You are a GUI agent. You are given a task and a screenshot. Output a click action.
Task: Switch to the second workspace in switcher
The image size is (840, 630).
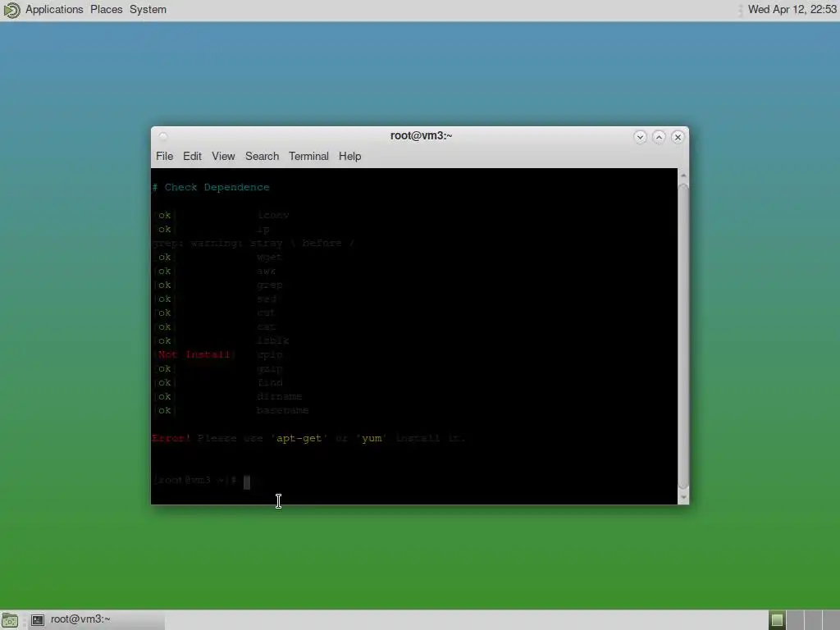pos(795,620)
